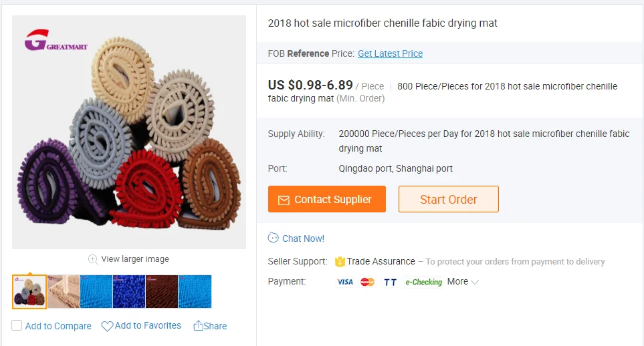Screen dimensions: 644x346
Task: Click the Share icon
Action: [x=198, y=326]
